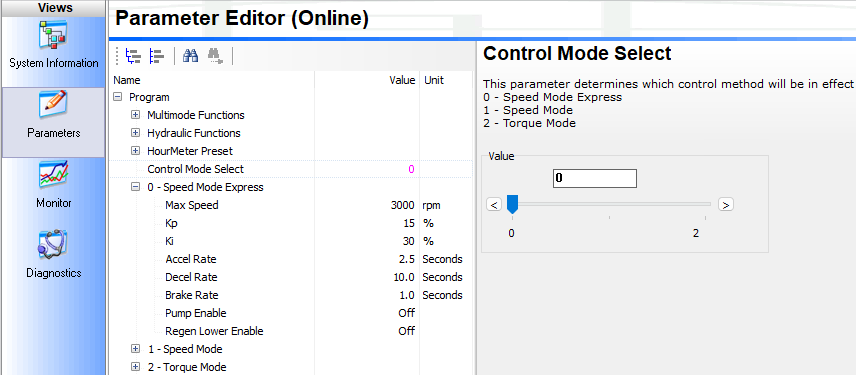Screen dimensions: 856x375
Task: Click the Seconds unit of Accel Rate
Action: [x=442, y=259]
